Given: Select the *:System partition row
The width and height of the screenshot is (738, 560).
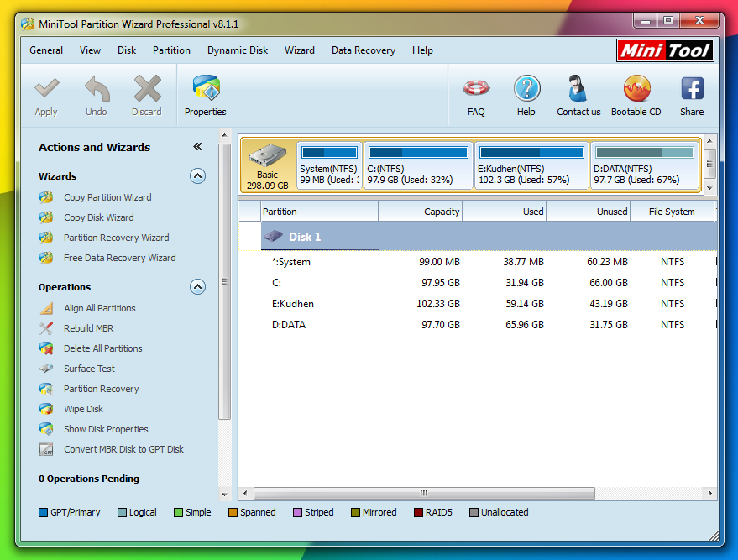Looking at the screenshot, I should [x=478, y=262].
